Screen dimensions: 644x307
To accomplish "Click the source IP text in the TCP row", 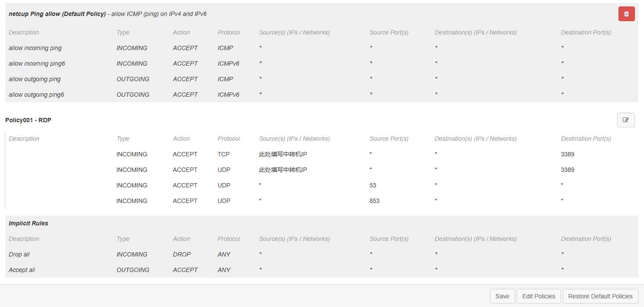I will click(283, 154).
